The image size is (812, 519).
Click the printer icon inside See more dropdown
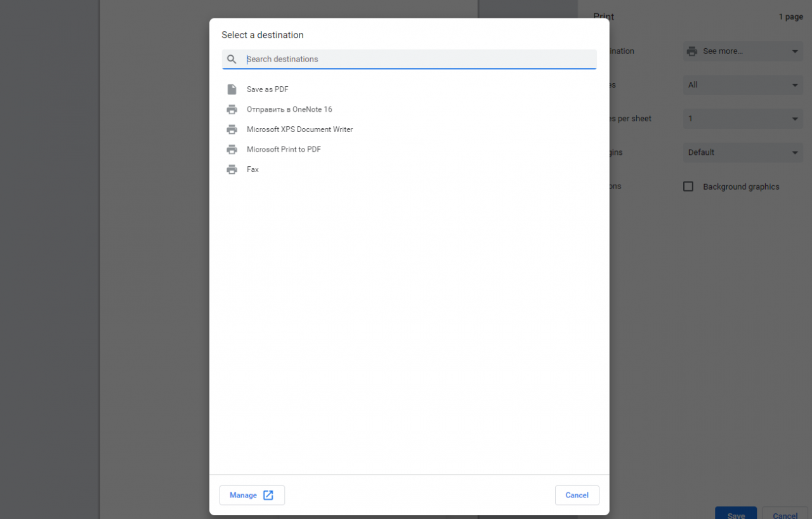tap(691, 51)
